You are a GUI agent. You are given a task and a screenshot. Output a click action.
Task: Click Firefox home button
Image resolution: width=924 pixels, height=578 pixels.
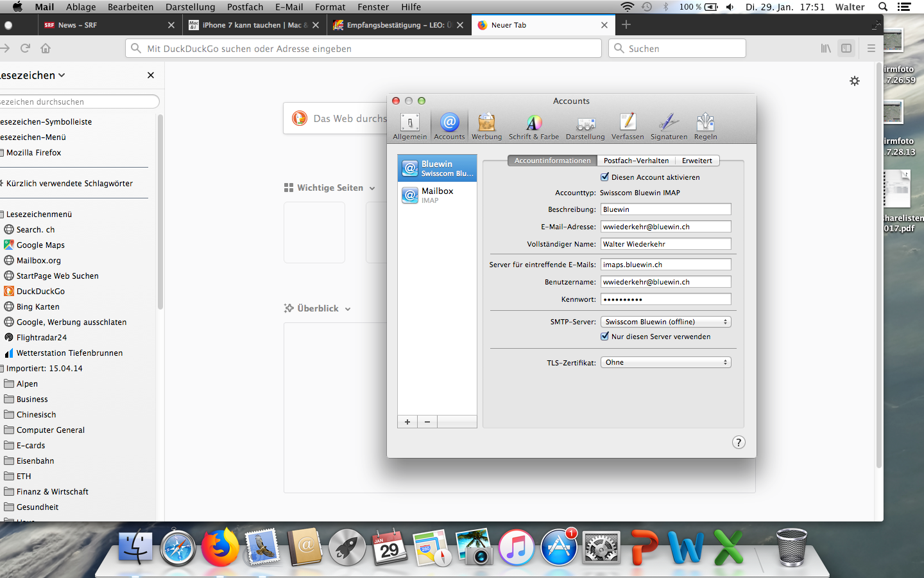coord(46,48)
